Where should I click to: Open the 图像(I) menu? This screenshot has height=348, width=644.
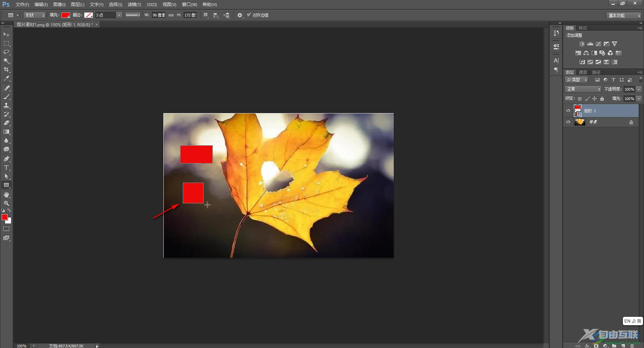point(59,4)
